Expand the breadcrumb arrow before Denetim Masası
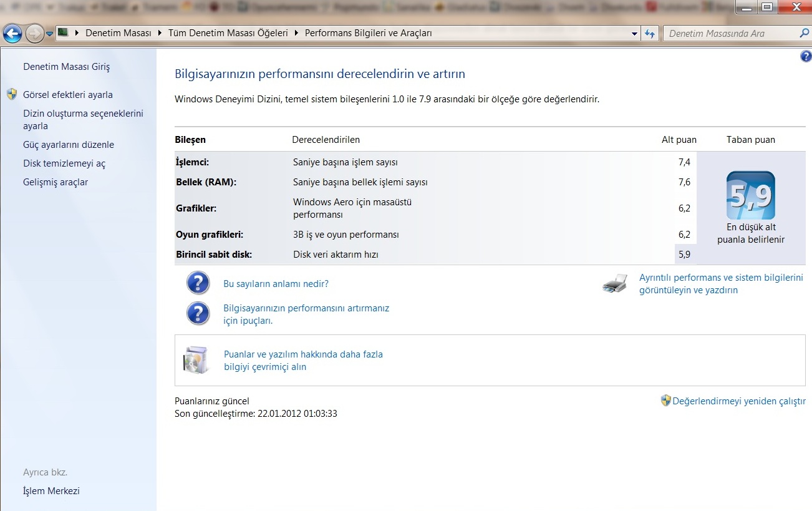The image size is (812, 511). point(77,33)
